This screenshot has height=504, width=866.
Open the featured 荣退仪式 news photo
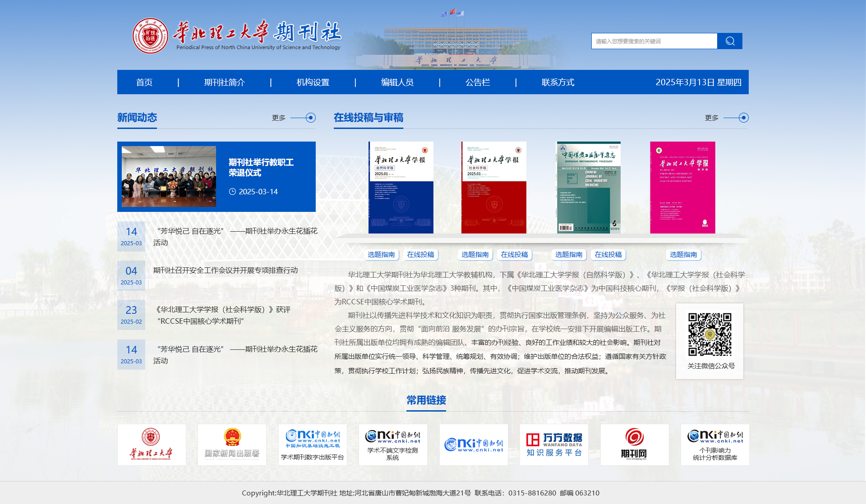pos(169,177)
